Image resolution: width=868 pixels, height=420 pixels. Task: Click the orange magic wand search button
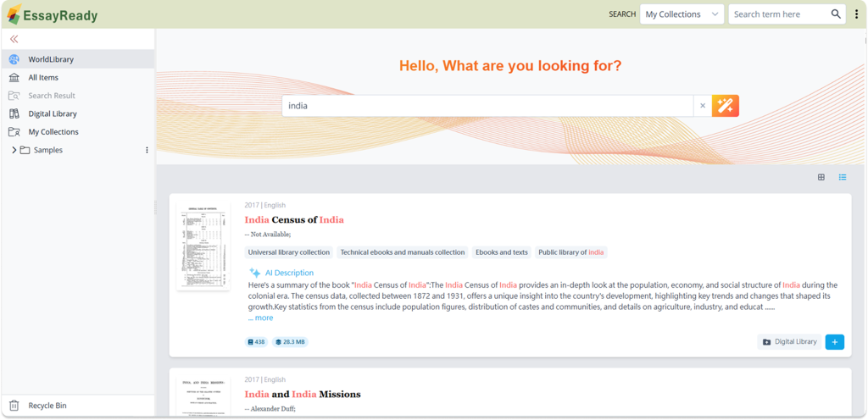(726, 106)
